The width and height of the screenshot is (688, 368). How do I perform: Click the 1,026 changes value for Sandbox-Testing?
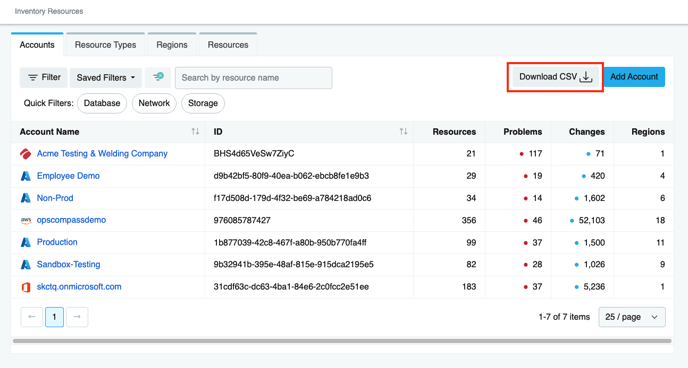(x=594, y=264)
